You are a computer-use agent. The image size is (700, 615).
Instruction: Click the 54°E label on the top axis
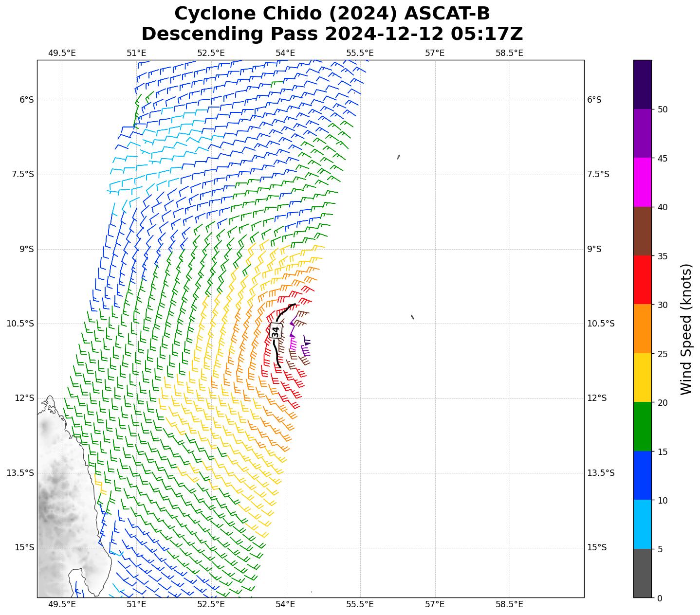(x=285, y=53)
